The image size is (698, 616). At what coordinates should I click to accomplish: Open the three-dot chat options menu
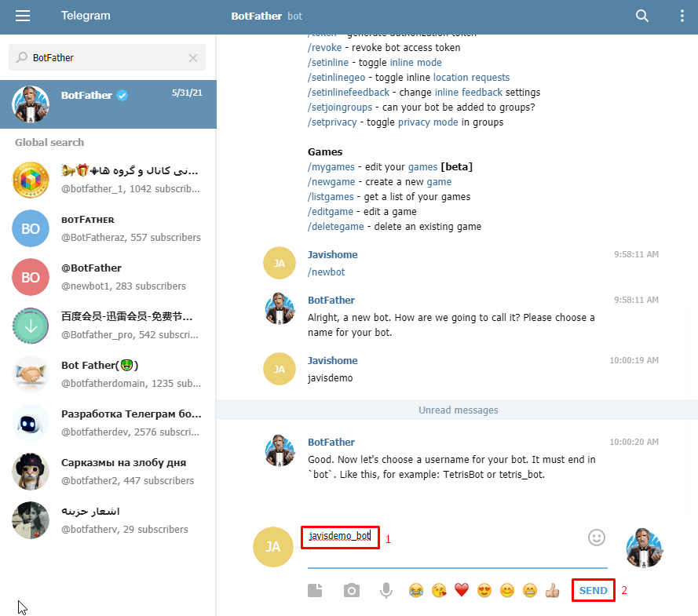[x=682, y=16]
